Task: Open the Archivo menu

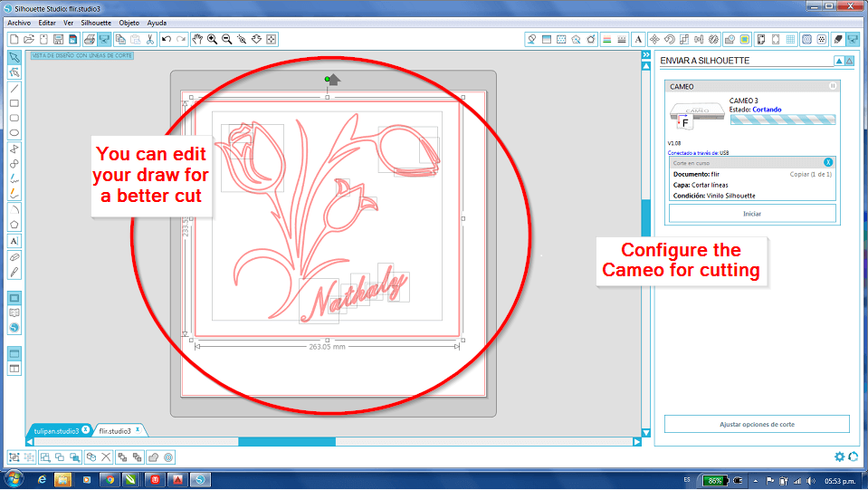Action: pyautogui.click(x=19, y=23)
